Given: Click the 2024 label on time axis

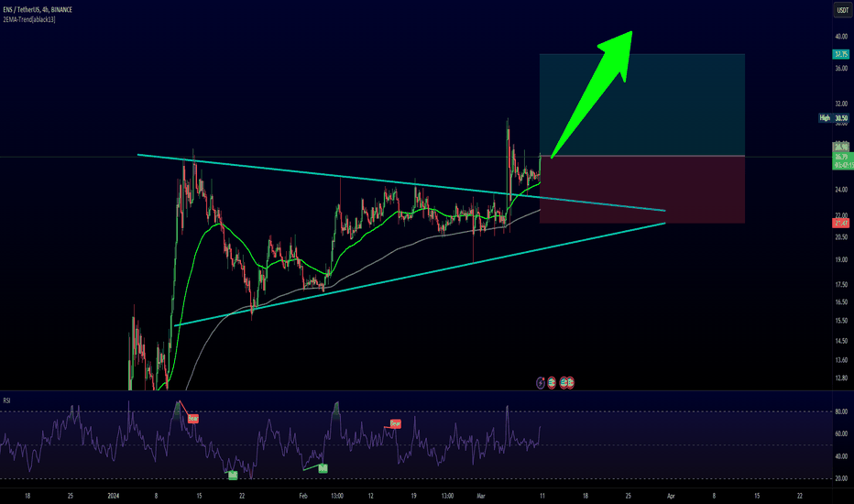Looking at the screenshot, I should click(114, 496).
